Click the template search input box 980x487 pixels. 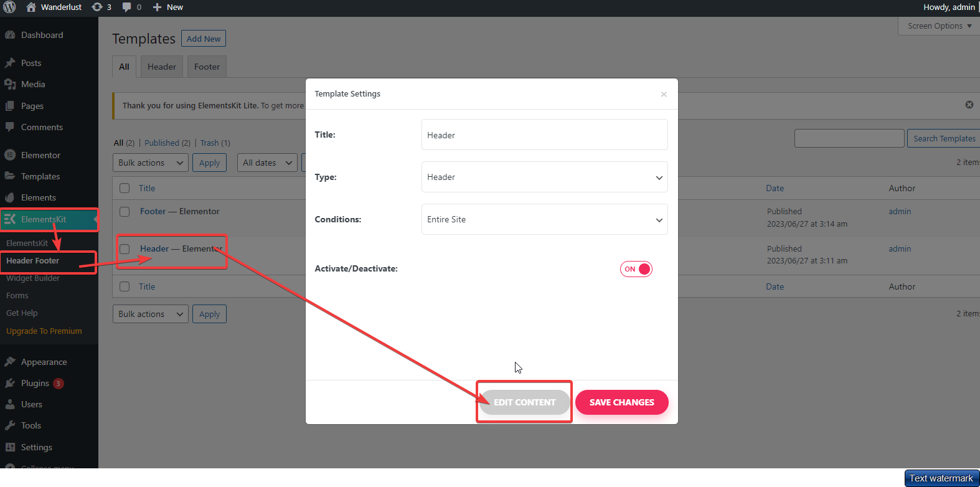pos(849,138)
